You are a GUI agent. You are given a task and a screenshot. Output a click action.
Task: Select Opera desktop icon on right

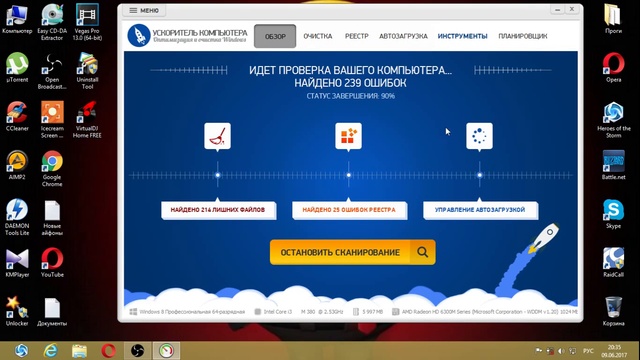click(613, 68)
